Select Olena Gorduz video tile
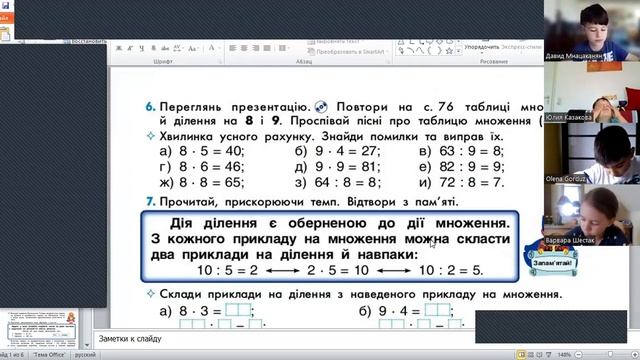This screenshot has width=640, height=360. tap(592, 153)
